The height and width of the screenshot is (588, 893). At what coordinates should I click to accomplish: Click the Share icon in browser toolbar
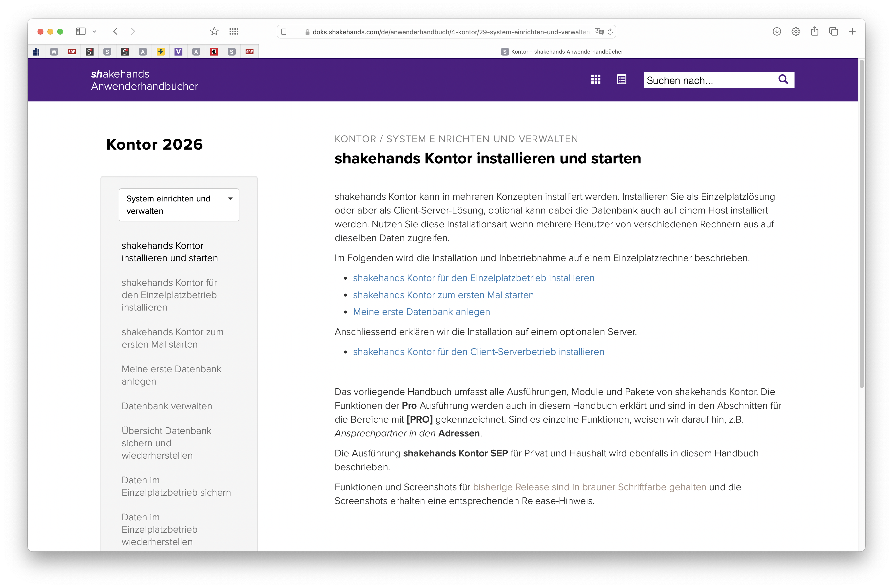pos(814,32)
